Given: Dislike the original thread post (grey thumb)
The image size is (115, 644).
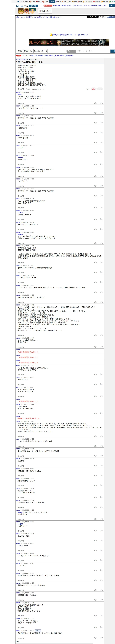Looking at the screenshot, I should coord(100,89).
